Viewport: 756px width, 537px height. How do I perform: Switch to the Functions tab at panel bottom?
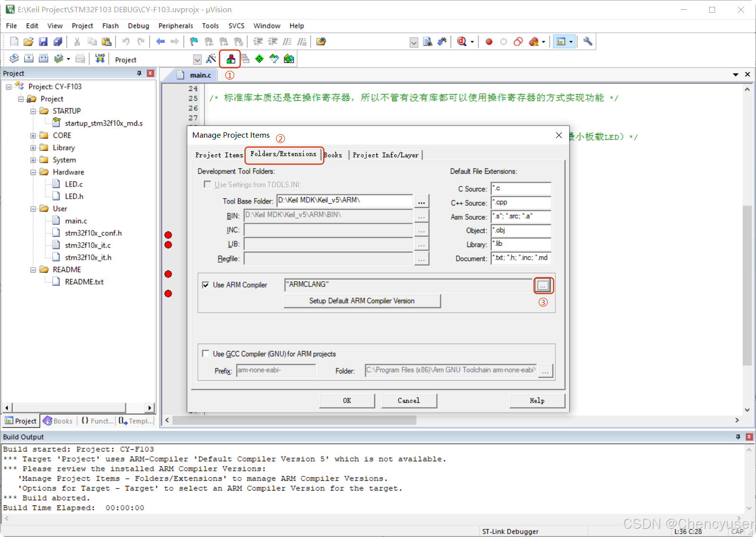[97, 421]
